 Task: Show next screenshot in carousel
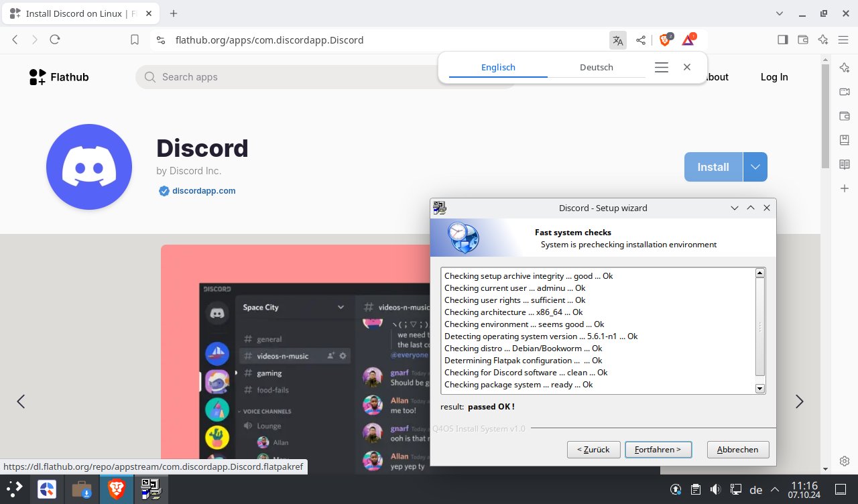coord(799,401)
